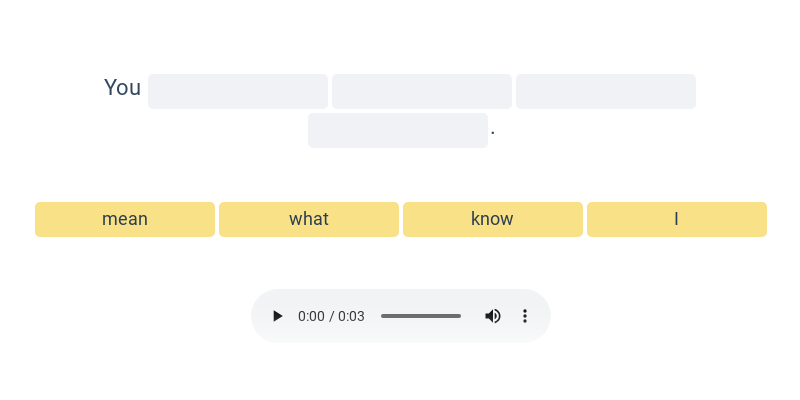Image resolution: width=800 pixels, height=400 pixels.
Task: Select the blank slot before the period
Action: click(398, 130)
